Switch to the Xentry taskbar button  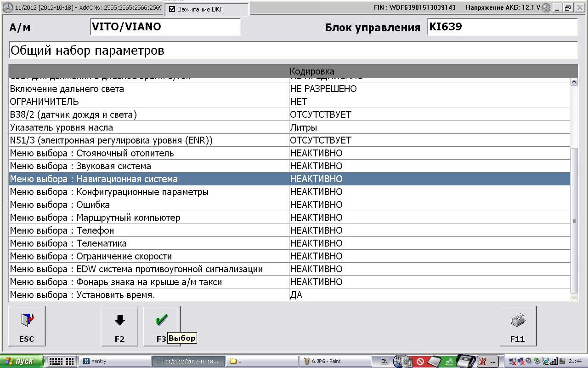click(115, 362)
